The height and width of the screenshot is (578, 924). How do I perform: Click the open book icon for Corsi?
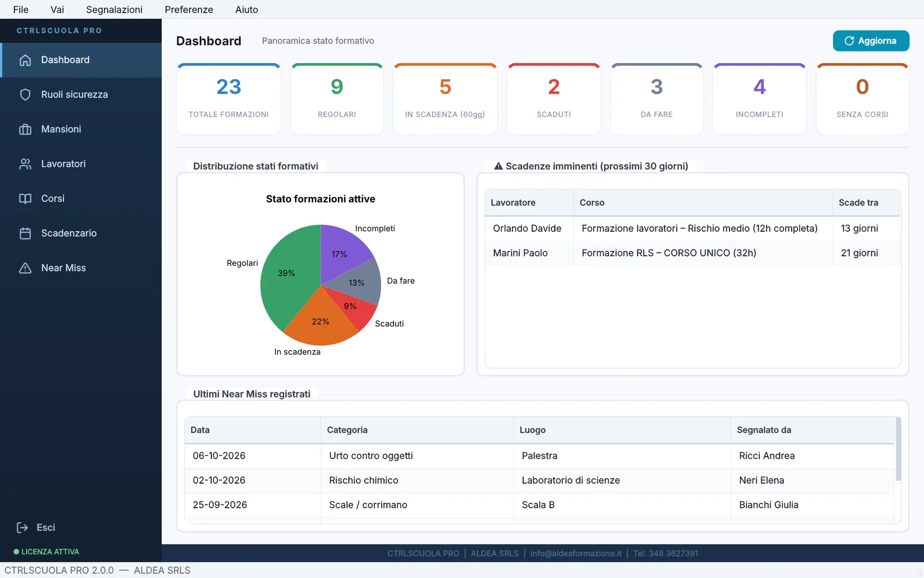(x=25, y=199)
